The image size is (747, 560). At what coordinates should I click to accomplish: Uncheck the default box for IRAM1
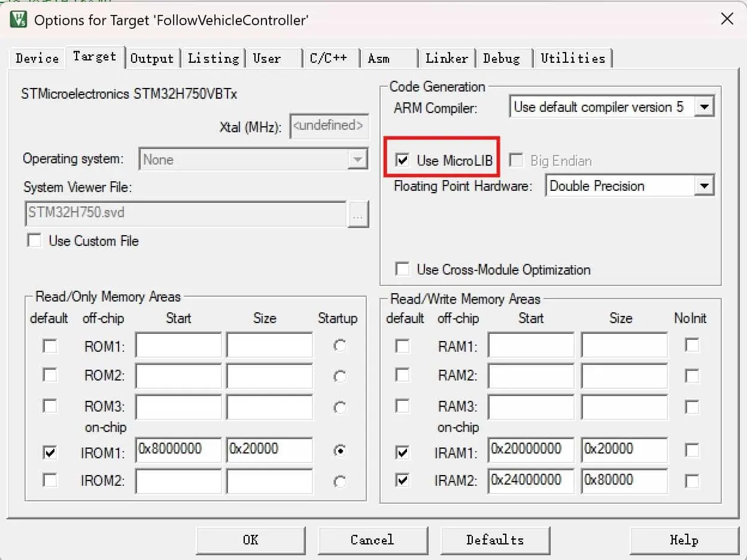(403, 453)
